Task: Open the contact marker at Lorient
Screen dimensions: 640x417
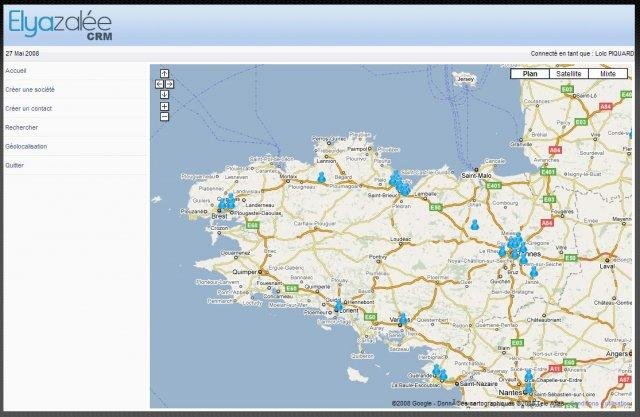Action: [x=338, y=306]
